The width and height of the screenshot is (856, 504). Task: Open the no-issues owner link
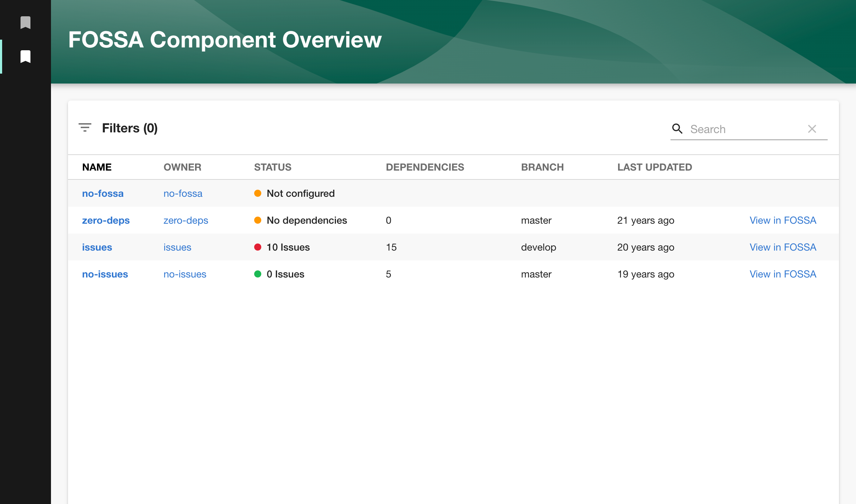tap(185, 274)
